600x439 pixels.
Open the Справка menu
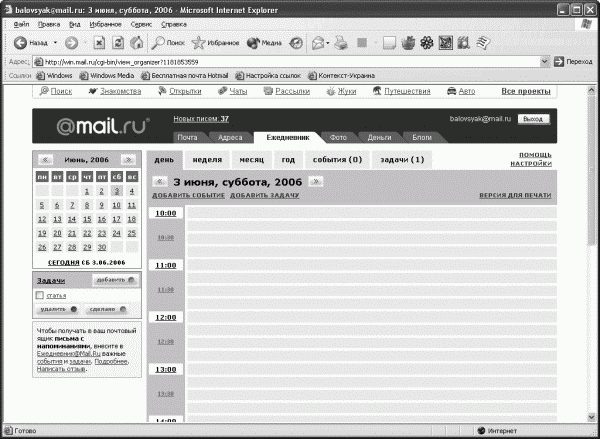pyautogui.click(x=174, y=24)
